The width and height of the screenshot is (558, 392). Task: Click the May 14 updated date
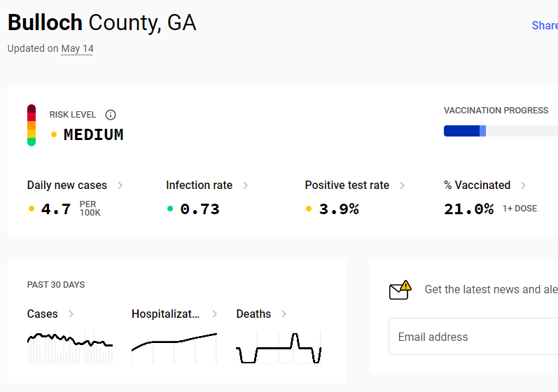(x=77, y=49)
